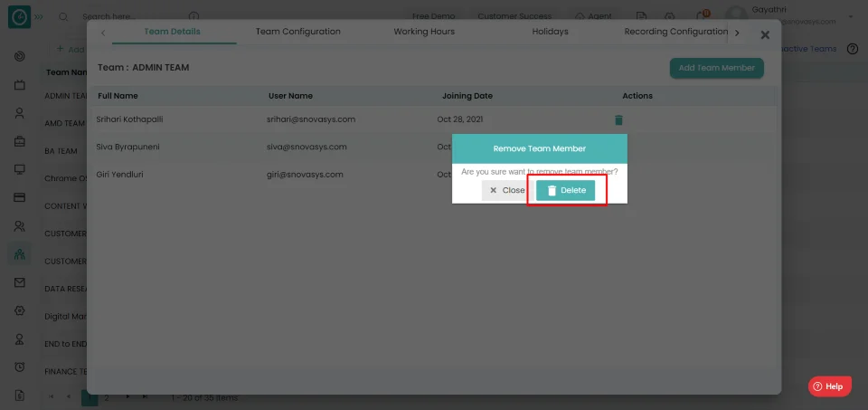
Task: Open the notifications bell with badge
Action: (702, 16)
